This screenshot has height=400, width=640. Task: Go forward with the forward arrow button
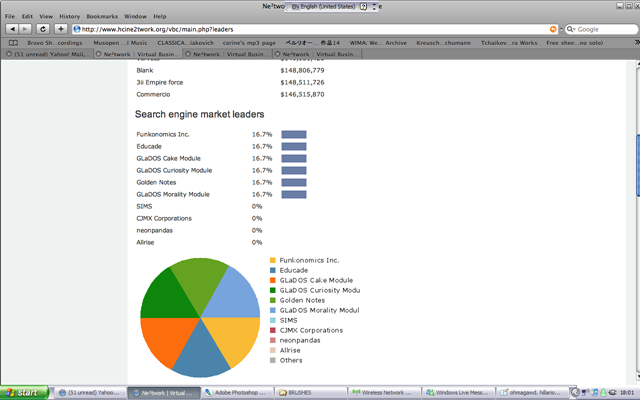[25, 29]
